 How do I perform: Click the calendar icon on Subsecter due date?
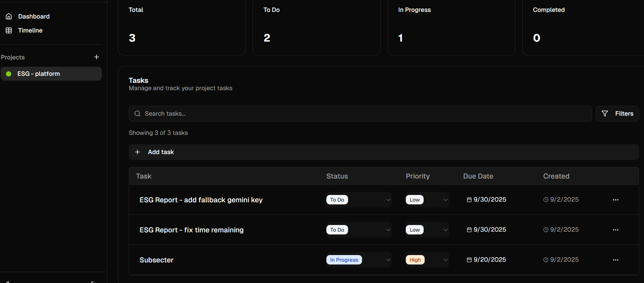[469, 260]
